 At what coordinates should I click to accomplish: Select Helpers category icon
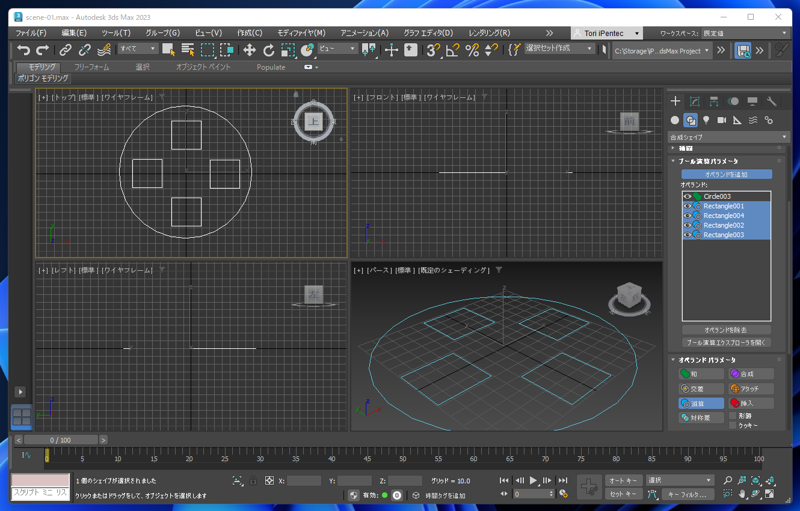737,120
